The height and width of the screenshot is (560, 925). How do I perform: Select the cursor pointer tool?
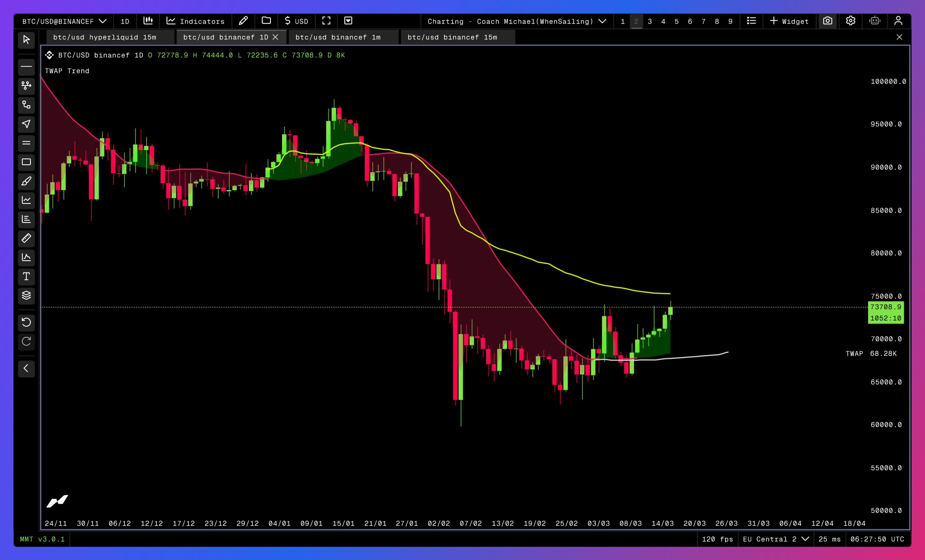[26, 40]
